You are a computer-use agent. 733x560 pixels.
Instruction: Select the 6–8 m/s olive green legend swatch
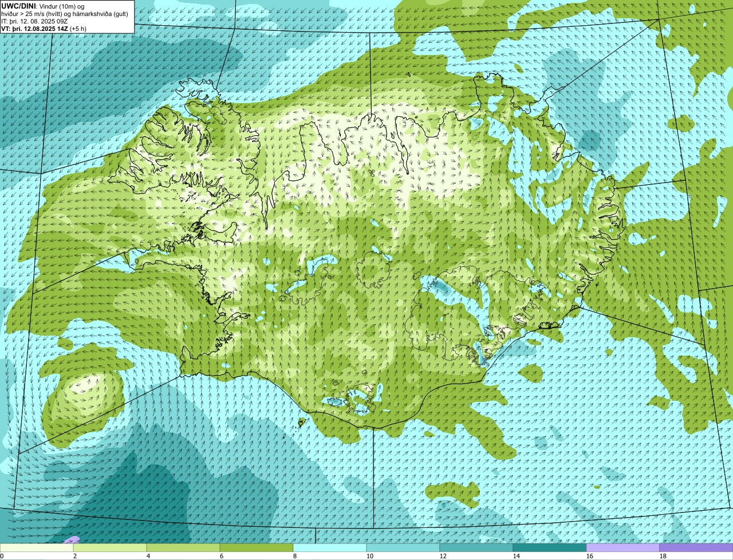point(257,548)
